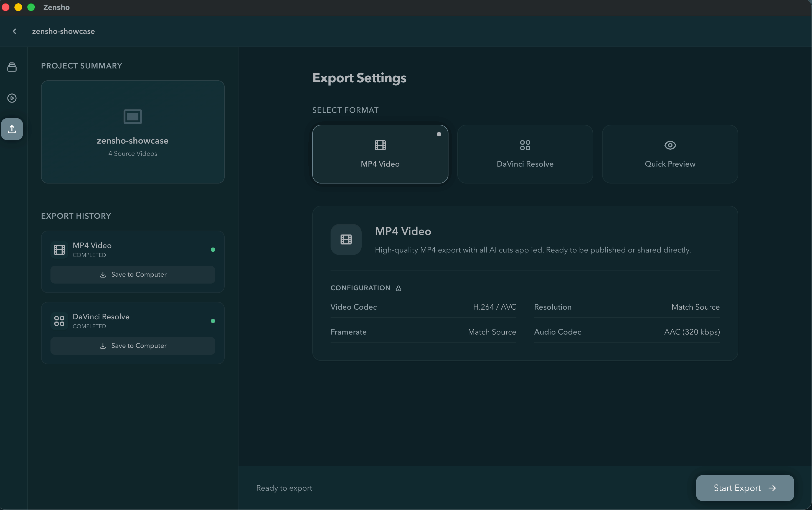This screenshot has width=812, height=510.
Task: Click the film icon beside the MP4 Video description
Action: pos(346,240)
